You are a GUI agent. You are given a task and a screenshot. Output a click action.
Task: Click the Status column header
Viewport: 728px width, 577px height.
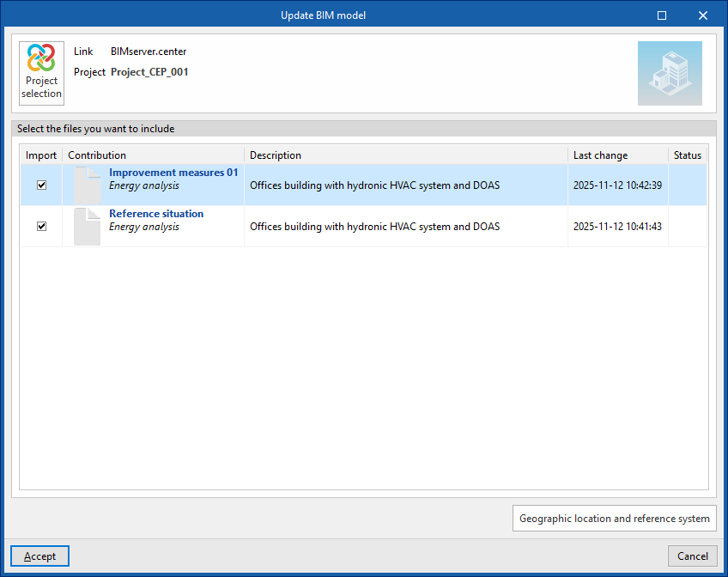pyautogui.click(x=687, y=155)
